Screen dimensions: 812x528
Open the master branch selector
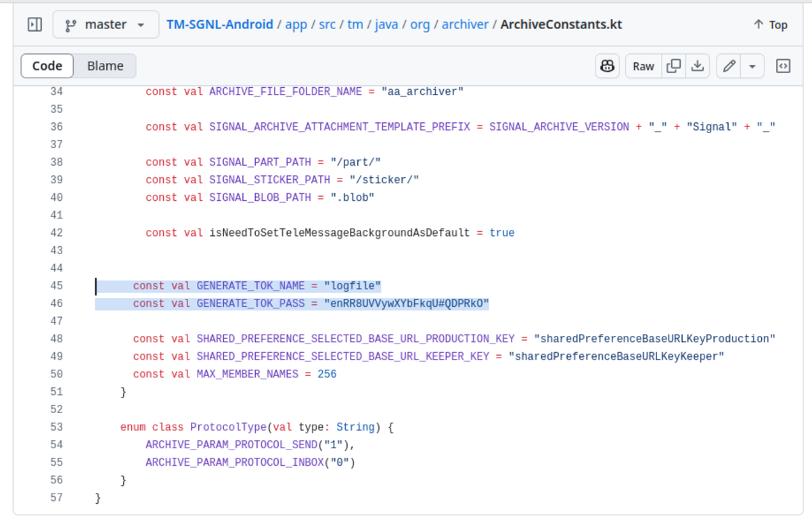click(x=106, y=24)
